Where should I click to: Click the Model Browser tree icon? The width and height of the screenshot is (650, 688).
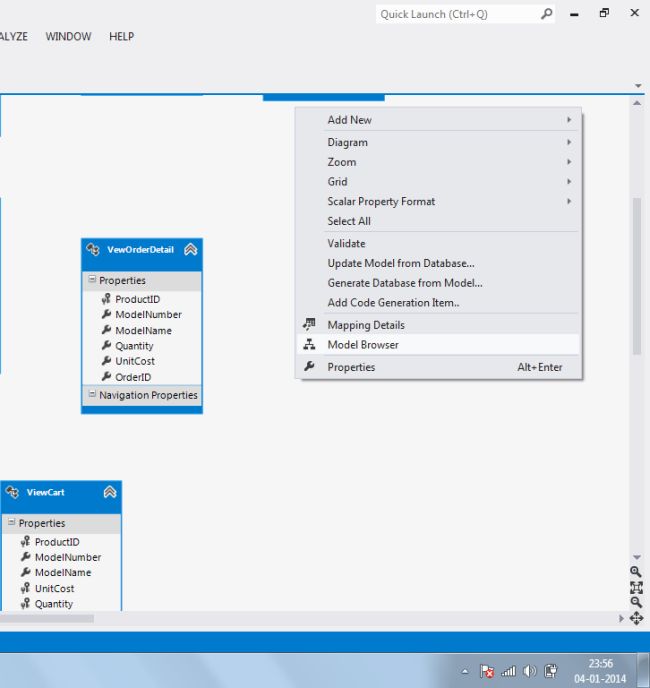click(x=309, y=344)
